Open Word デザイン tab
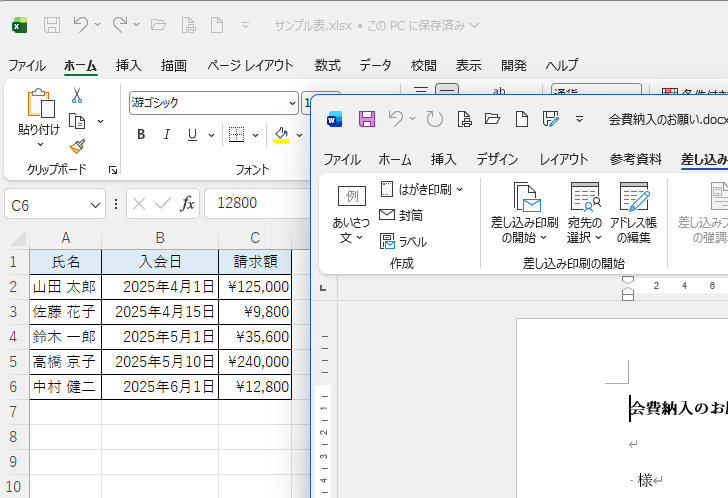728x498 pixels. pos(497,160)
